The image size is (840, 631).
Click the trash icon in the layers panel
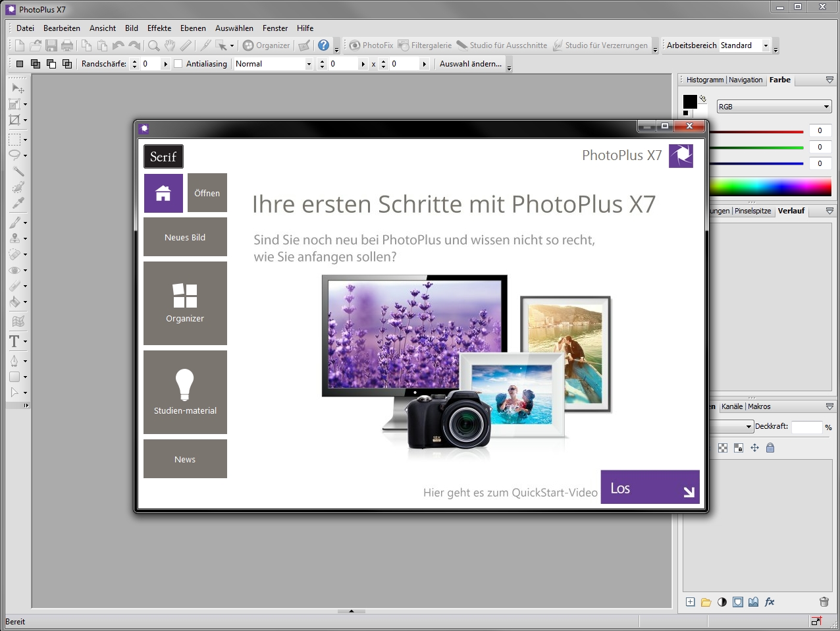824,601
